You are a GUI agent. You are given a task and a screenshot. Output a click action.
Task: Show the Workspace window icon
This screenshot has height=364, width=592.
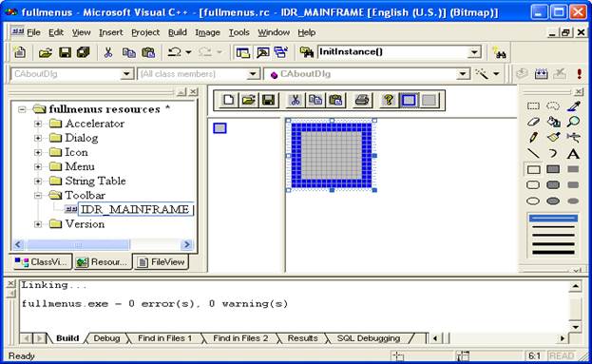242,52
